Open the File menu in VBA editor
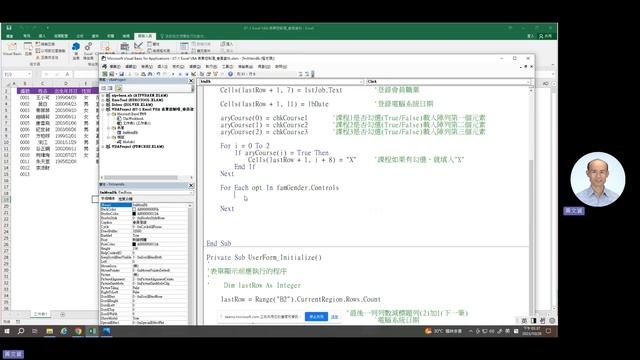640x360 pixels. pos(115,67)
